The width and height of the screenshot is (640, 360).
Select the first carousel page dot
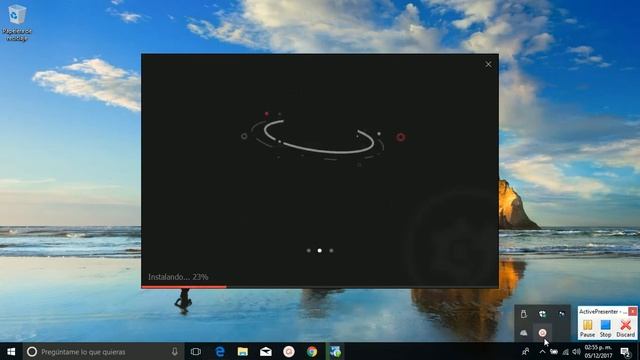(309, 251)
